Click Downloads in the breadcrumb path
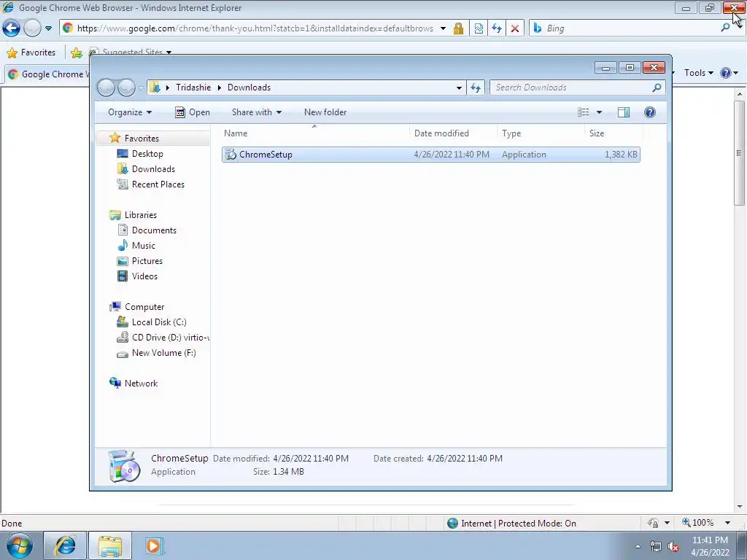This screenshot has height=560, width=747. point(249,87)
